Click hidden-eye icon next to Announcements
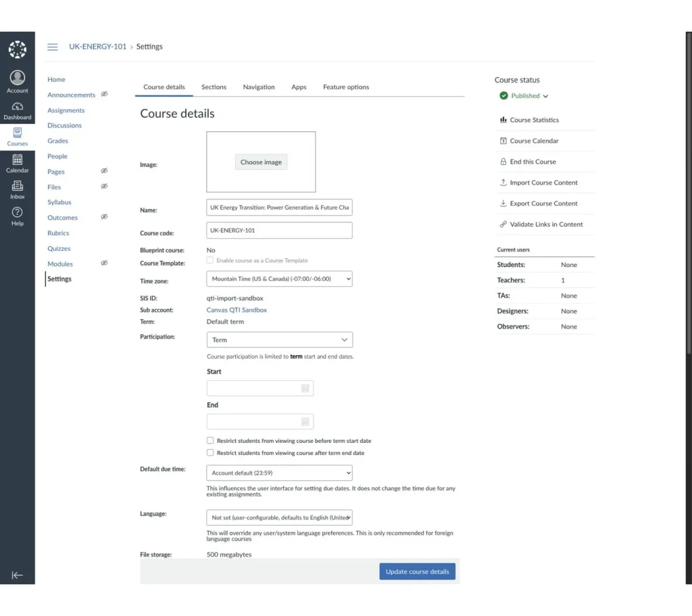Viewport: 692px width, 616px height. click(104, 94)
